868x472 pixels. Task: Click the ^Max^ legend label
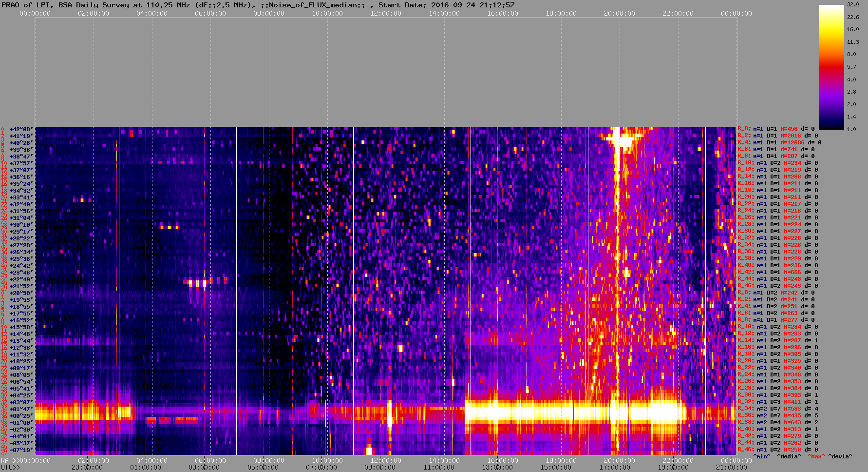click(x=816, y=456)
